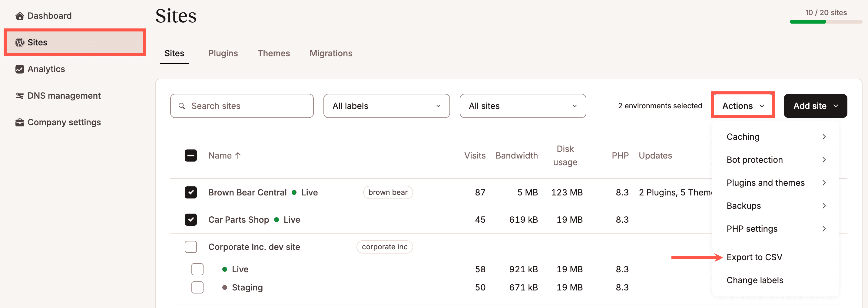Viewport: 868px width, 308px height.
Task: Click the magnifier icon in search field
Action: [182, 106]
